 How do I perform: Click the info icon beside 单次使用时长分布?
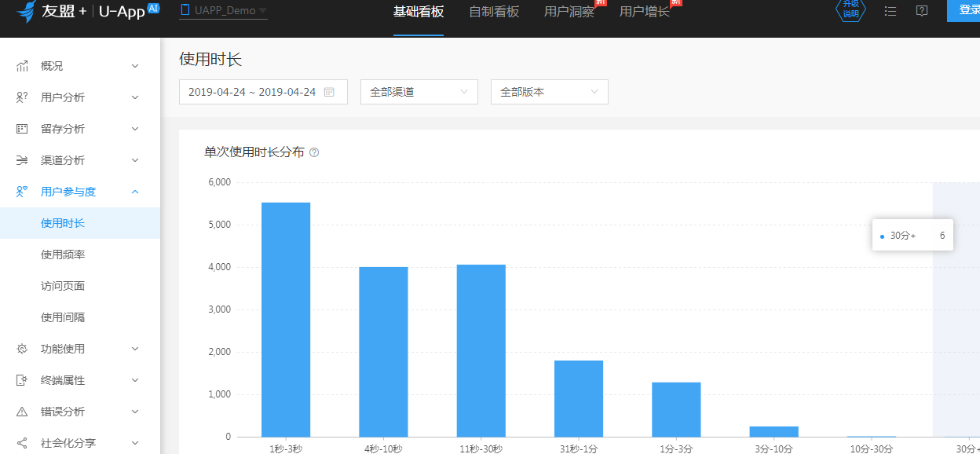(x=314, y=152)
